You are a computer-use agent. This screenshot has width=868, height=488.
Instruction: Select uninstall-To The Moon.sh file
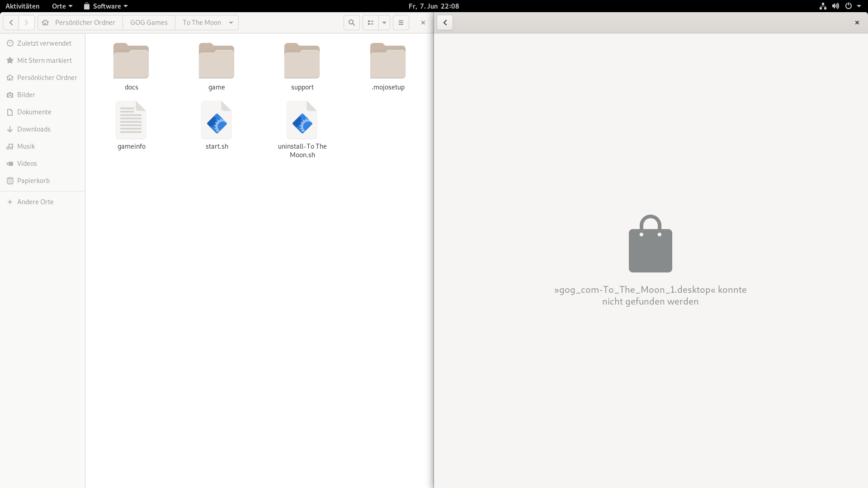(302, 120)
